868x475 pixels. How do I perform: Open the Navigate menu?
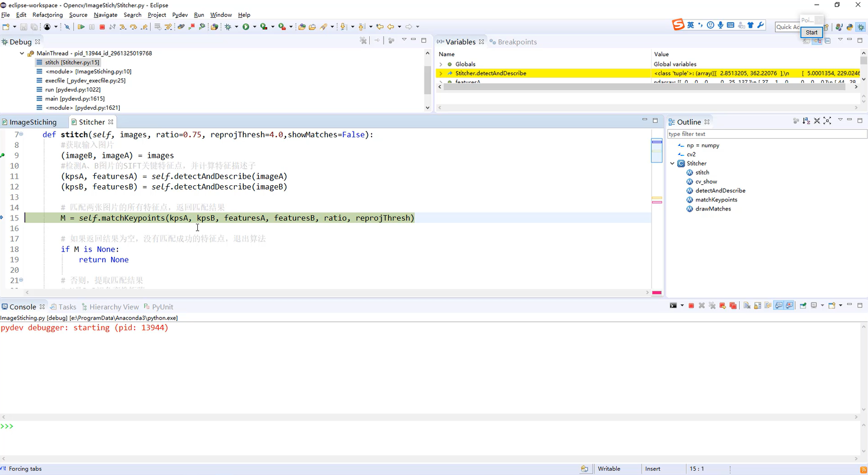[x=106, y=15]
